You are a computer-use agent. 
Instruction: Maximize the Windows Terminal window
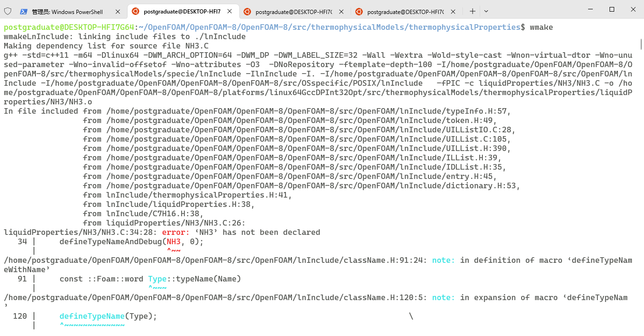click(612, 9)
